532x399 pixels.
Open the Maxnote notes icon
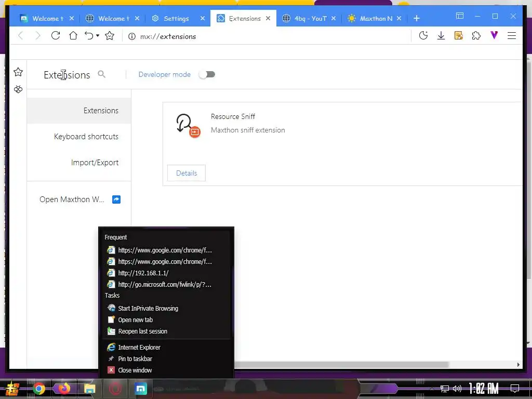[x=459, y=36]
